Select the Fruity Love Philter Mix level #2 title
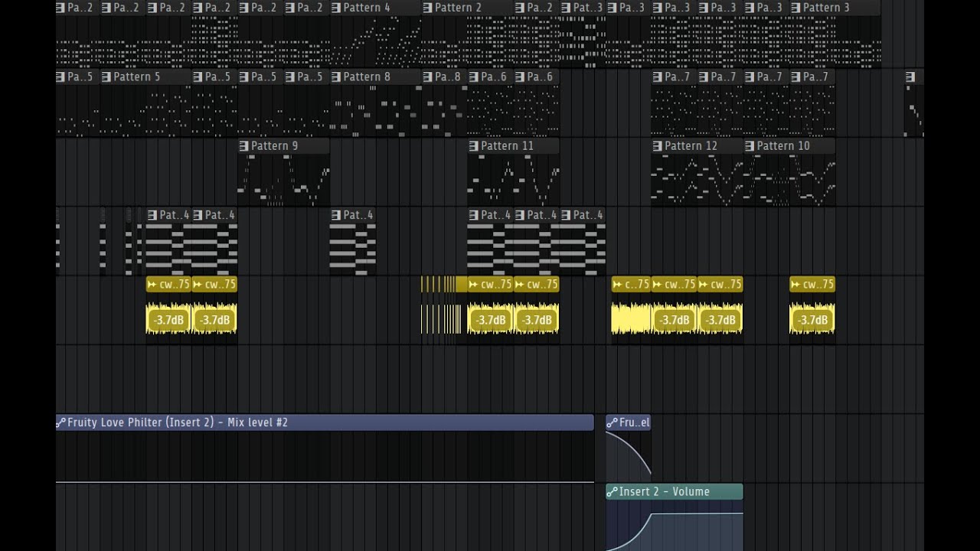980x551 pixels. tap(178, 422)
